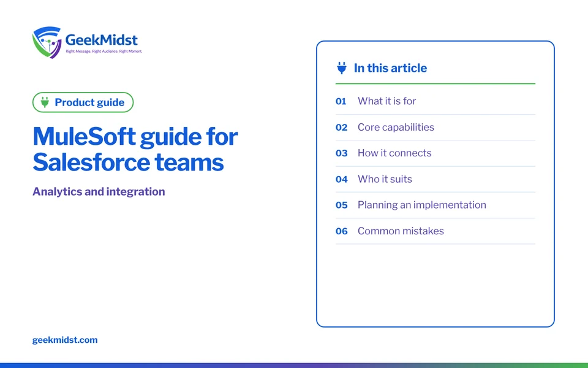Screen dimensions: 588x368
Task: Jump to Who it suits section
Action: [x=435, y=179]
